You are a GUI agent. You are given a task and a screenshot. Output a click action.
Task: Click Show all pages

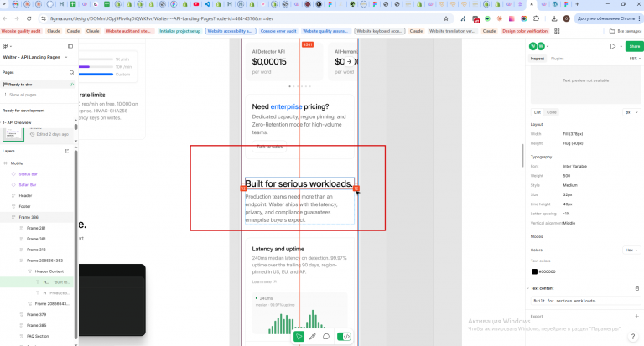pos(23,95)
